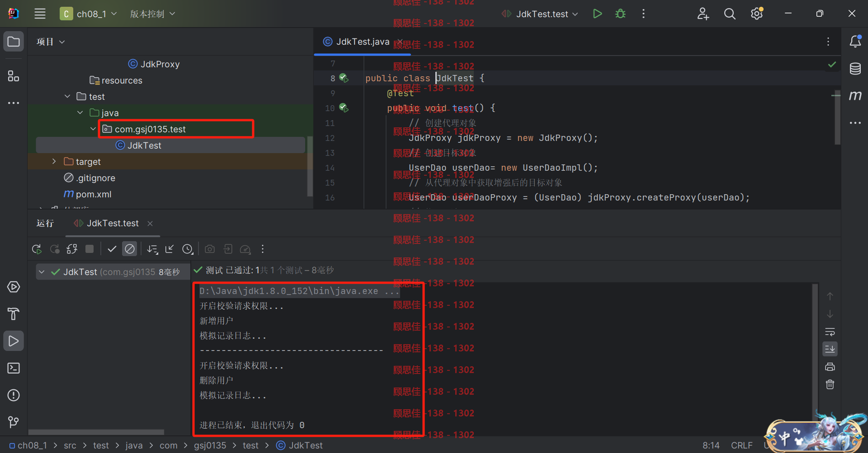Rerun failed tests in run toolbar
Viewport: 868px width, 453px height.
coord(55,249)
